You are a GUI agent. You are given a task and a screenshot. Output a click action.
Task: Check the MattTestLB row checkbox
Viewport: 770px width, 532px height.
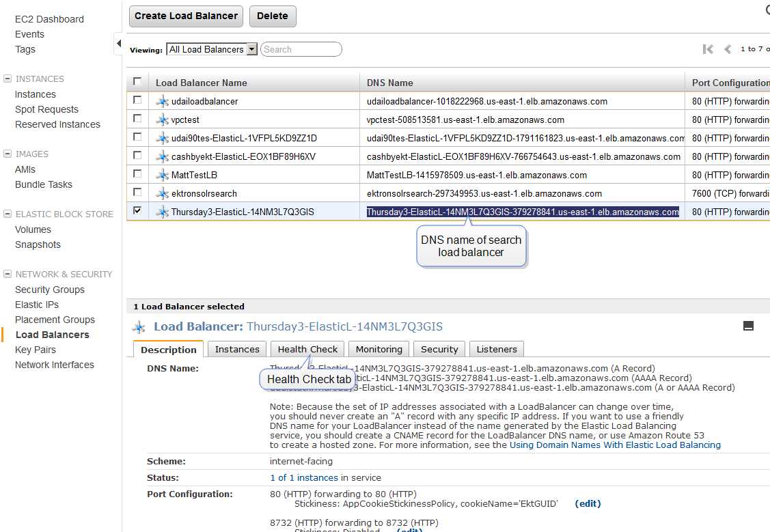pyautogui.click(x=137, y=173)
